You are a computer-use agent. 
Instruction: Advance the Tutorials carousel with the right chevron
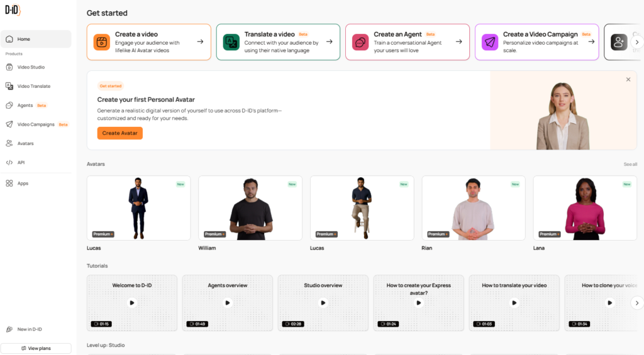[637, 303]
